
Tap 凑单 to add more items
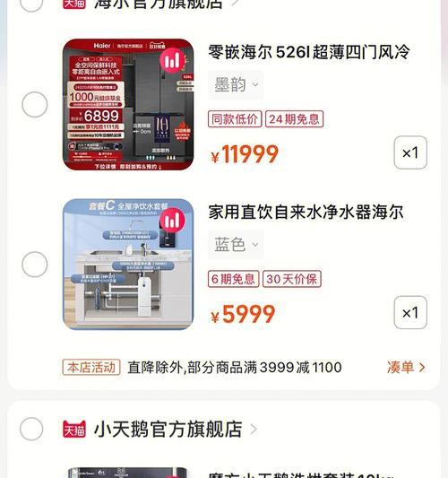[x=406, y=367]
